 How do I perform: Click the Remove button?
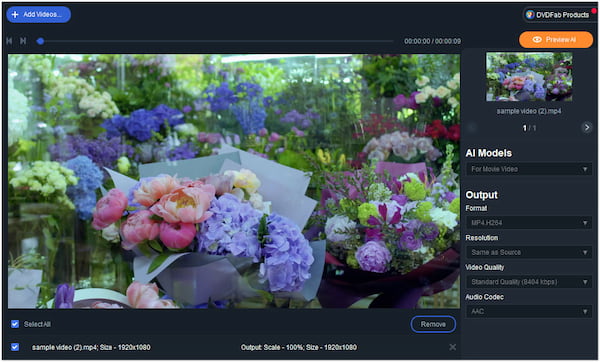tap(433, 324)
